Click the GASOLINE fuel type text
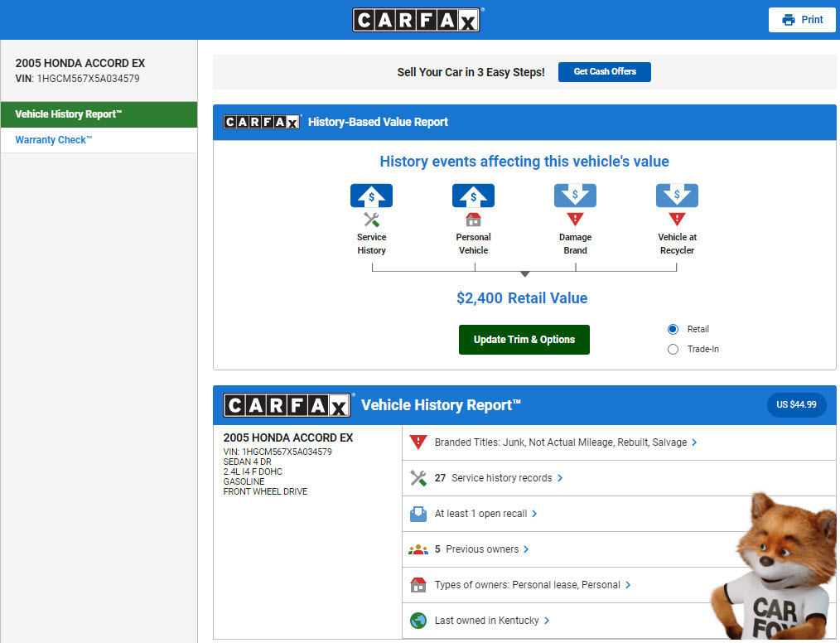Screen dimensions: 840x643 pyautogui.click(x=244, y=481)
